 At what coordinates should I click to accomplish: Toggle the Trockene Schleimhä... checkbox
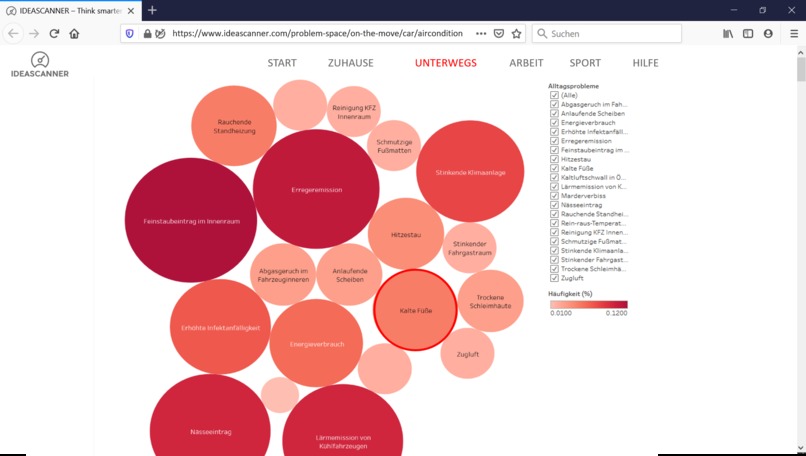[554, 269]
